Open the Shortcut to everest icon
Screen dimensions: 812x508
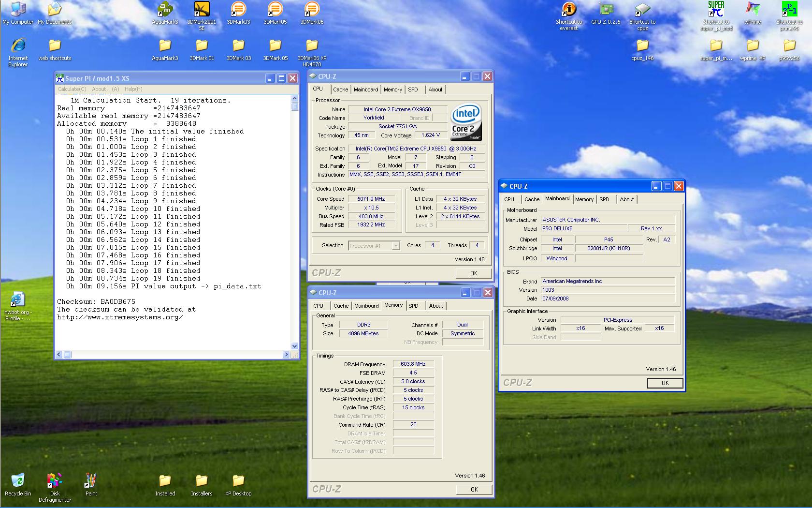[x=569, y=16]
